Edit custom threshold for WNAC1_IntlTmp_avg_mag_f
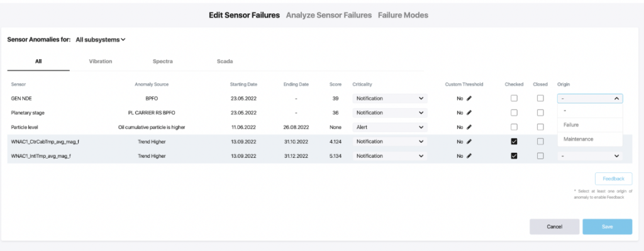This screenshot has width=644, height=251. click(469, 156)
